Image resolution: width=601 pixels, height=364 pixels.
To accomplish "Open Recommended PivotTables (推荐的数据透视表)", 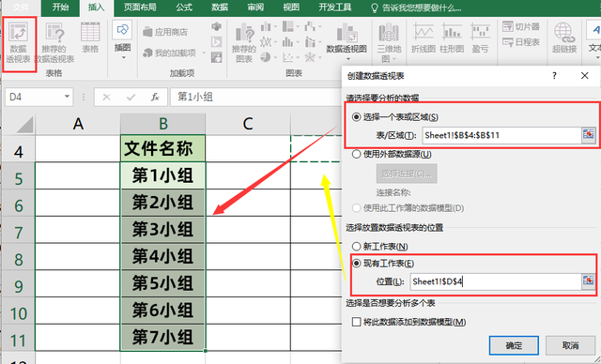I will (x=54, y=43).
